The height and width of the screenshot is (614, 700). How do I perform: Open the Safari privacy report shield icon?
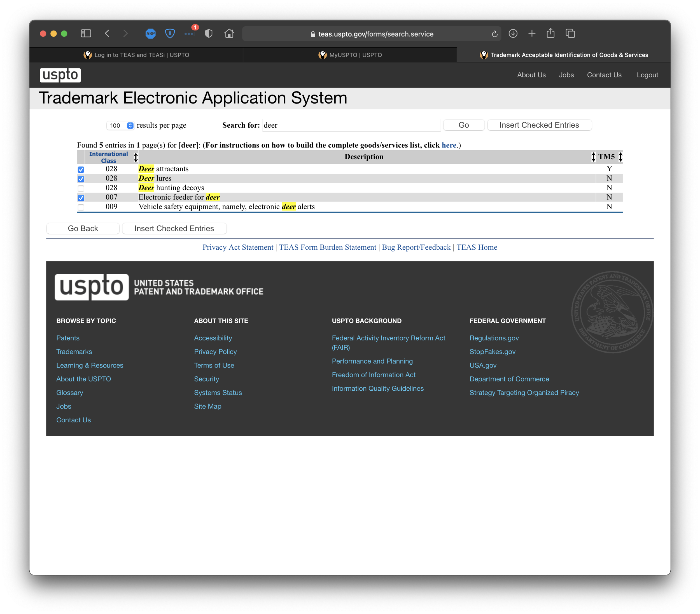[209, 34]
